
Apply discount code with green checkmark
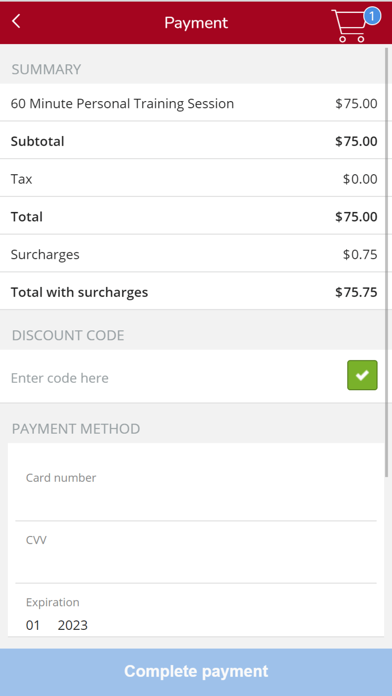[362, 376]
